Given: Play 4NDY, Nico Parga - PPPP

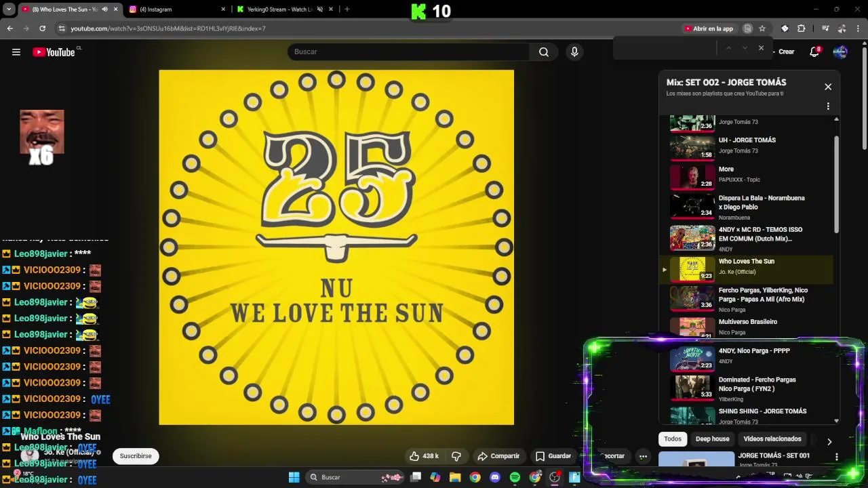Looking at the screenshot, I should coord(746,359).
